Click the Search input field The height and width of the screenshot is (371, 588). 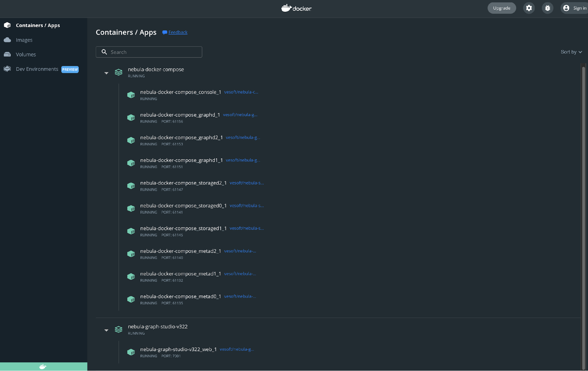(x=149, y=52)
